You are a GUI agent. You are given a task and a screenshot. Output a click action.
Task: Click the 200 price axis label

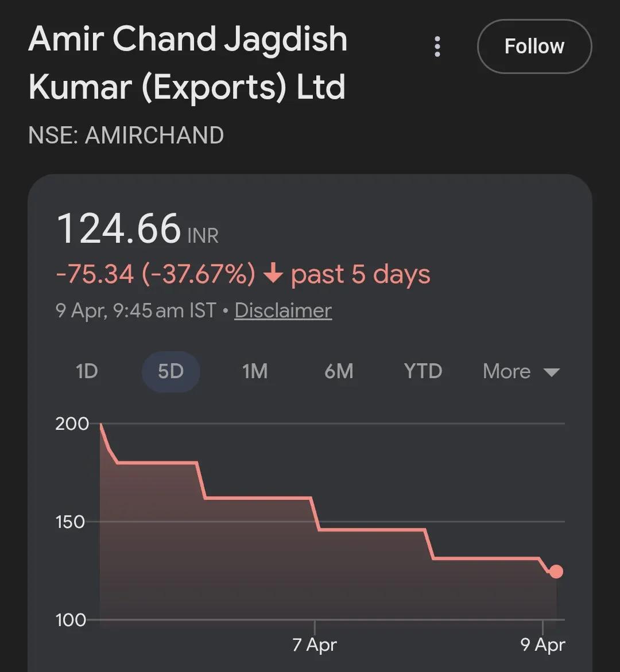click(x=72, y=424)
